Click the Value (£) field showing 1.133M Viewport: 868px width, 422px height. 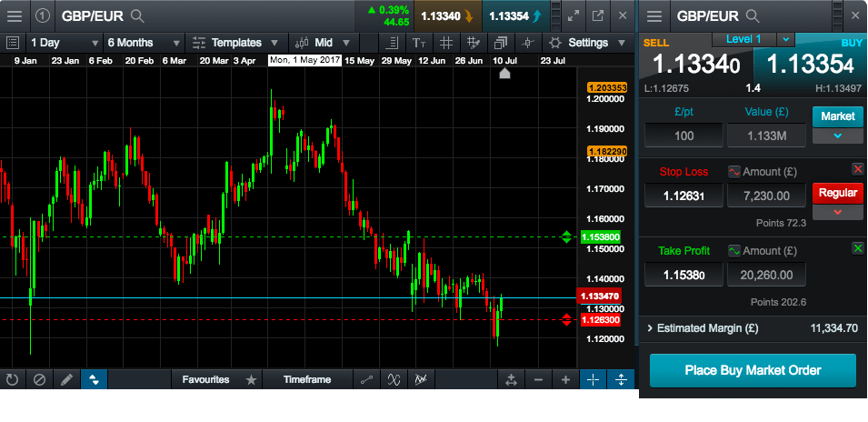click(766, 136)
